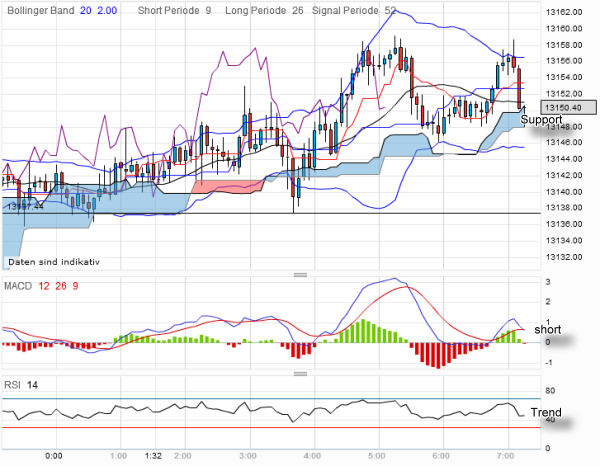Viewport: 600px width, 466px height.
Task: Click price axis label 13146.00
Action: coord(564,142)
